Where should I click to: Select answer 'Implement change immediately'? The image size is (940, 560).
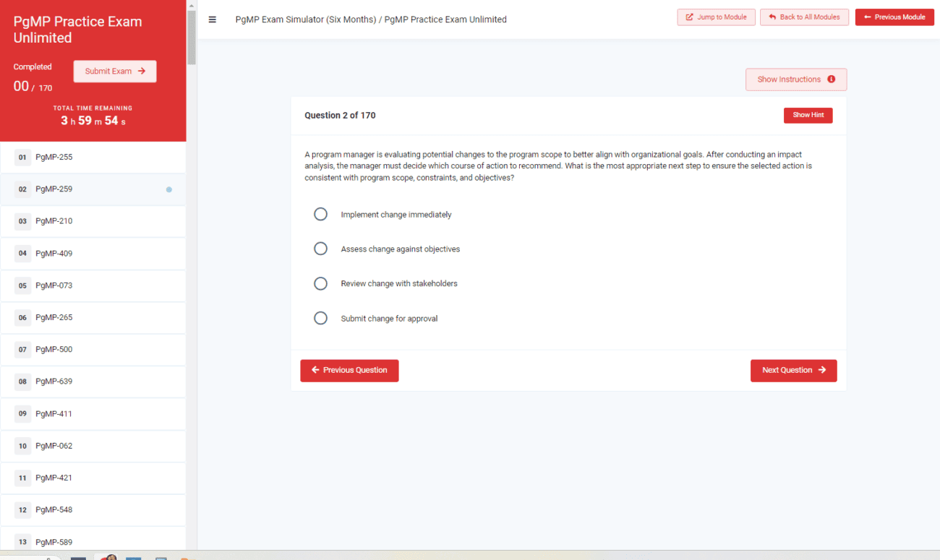click(320, 214)
